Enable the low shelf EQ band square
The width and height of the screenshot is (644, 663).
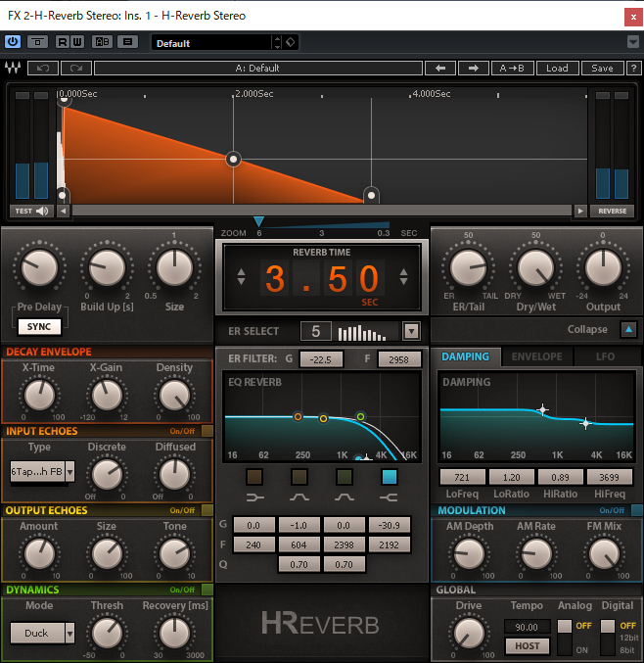[x=254, y=477]
